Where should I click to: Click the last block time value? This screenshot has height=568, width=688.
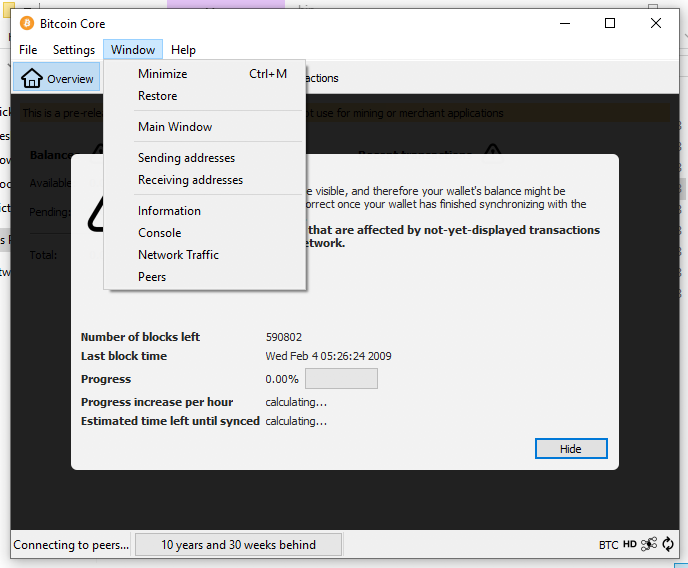(328, 356)
